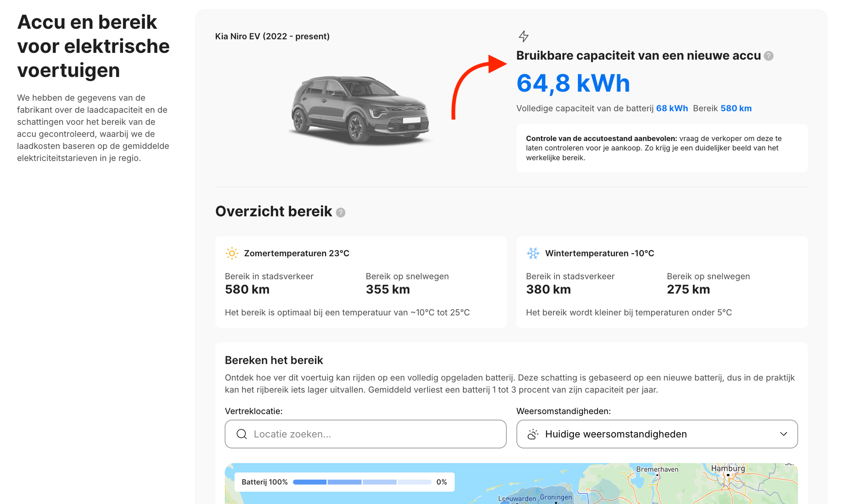Click the chevron arrow of the weather dropdown
Image resolution: width=842 pixels, height=504 pixels.
(x=783, y=434)
